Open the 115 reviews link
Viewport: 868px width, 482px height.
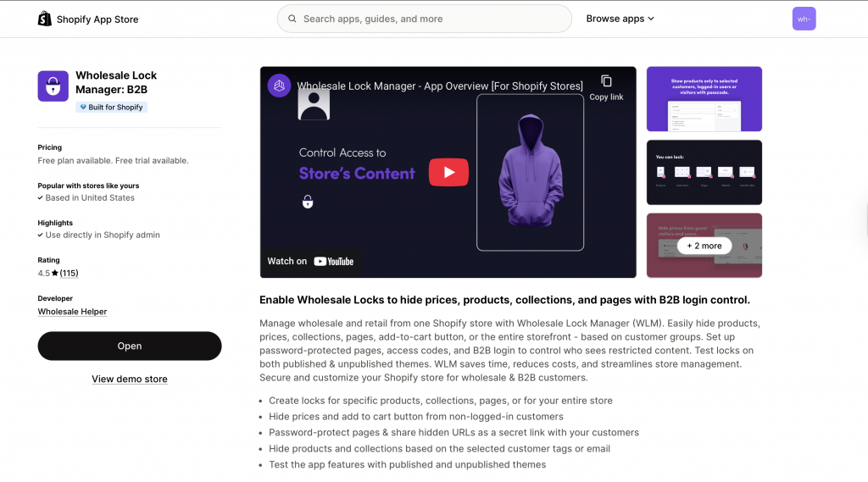coord(69,274)
